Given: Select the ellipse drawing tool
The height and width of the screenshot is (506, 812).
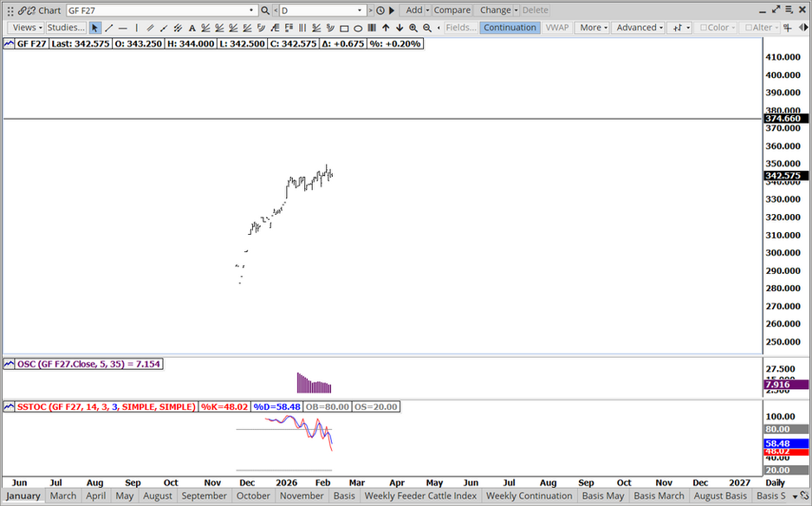Looking at the screenshot, I should pyautogui.click(x=358, y=28).
